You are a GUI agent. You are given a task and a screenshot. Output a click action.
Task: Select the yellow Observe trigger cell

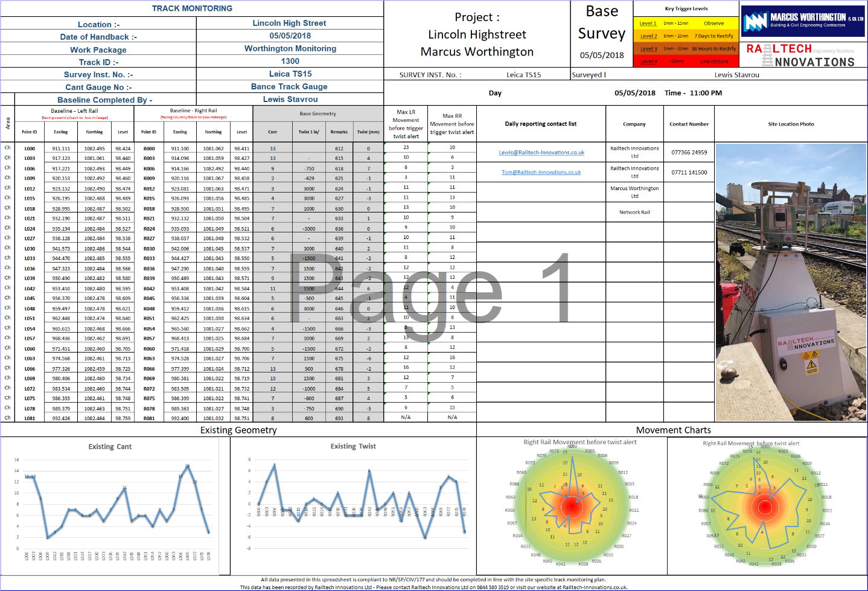(x=714, y=24)
